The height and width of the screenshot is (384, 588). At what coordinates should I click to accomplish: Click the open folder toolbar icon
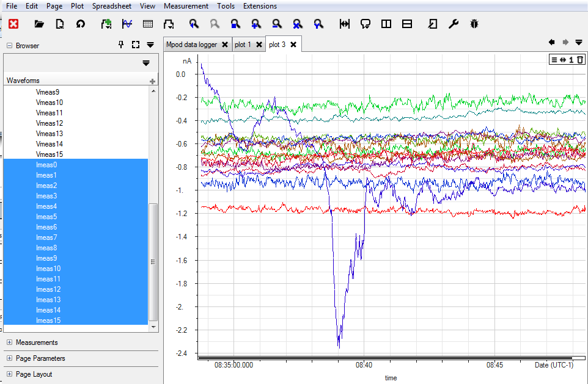(39, 24)
